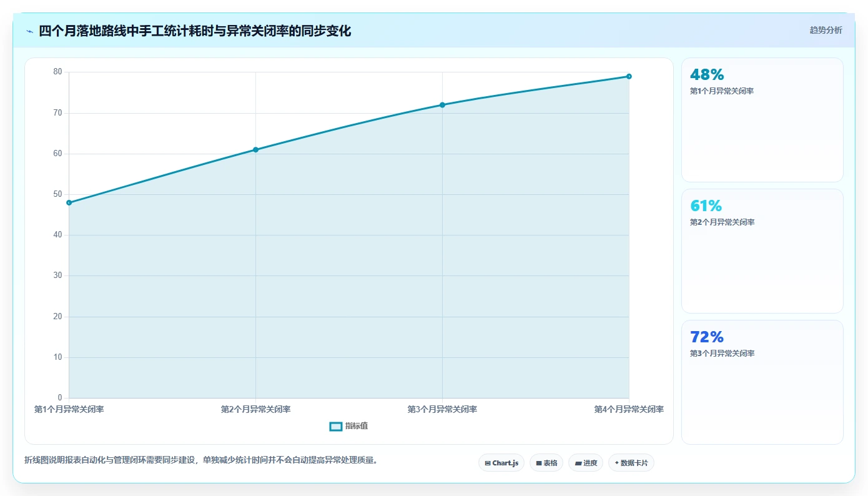Click the data point for 第3个月异常关闭率
Screen dimensions: 868x496
click(442, 105)
